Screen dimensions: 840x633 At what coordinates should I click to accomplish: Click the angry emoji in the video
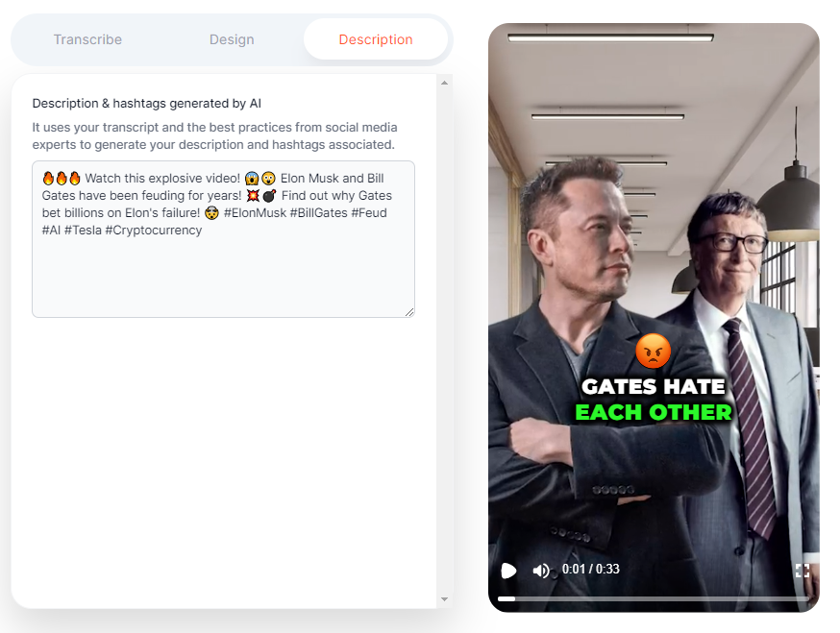653,351
